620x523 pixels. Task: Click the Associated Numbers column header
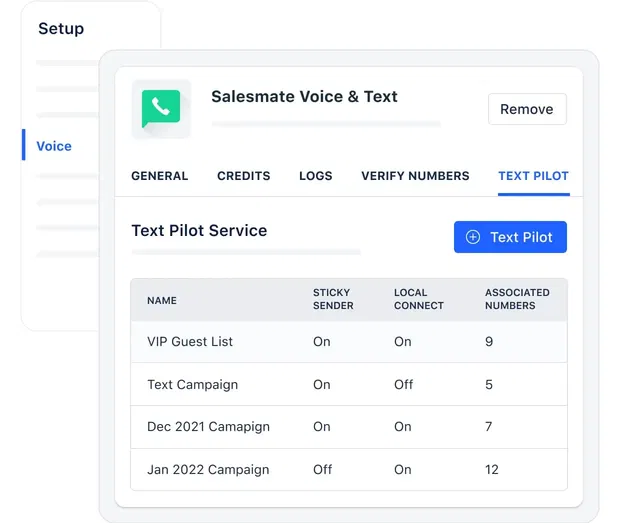click(517, 299)
